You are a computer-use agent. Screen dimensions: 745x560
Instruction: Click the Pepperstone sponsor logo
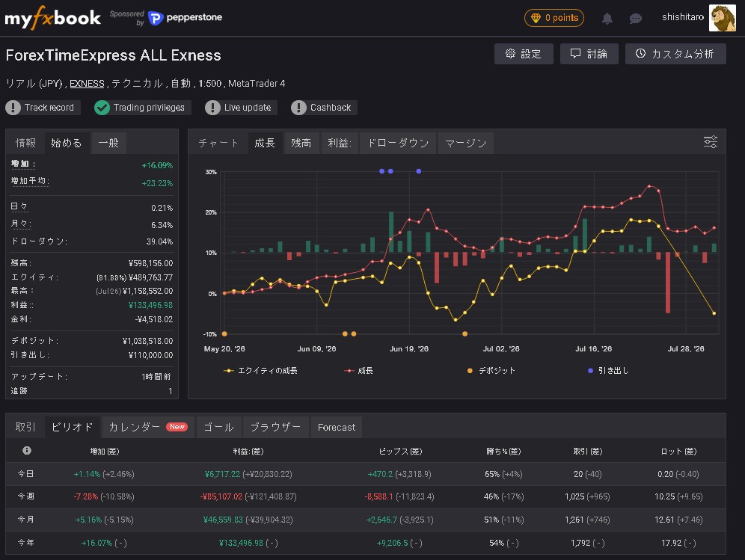click(x=185, y=18)
